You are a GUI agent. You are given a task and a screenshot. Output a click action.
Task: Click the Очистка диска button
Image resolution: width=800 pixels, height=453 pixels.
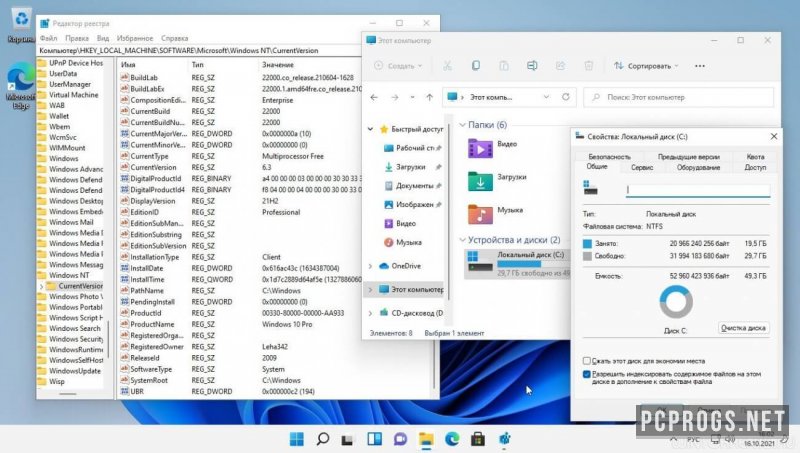point(743,328)
